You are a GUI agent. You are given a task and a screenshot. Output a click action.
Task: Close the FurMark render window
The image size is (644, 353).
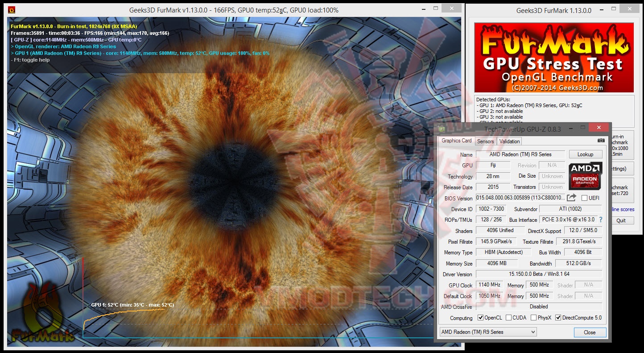click(x=452, y=8)
